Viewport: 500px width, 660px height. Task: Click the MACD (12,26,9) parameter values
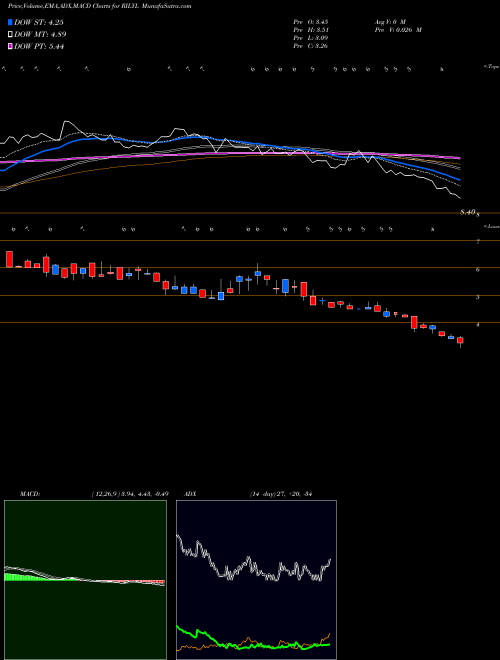click(130, 494)
